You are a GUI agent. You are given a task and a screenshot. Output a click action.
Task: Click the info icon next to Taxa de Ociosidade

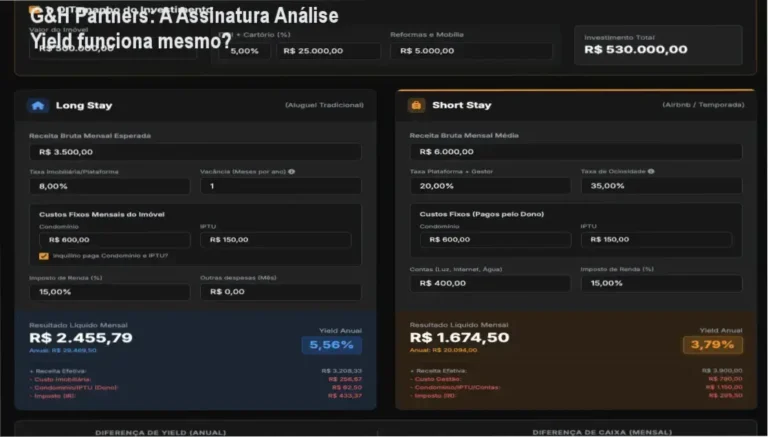coord(651,171)
